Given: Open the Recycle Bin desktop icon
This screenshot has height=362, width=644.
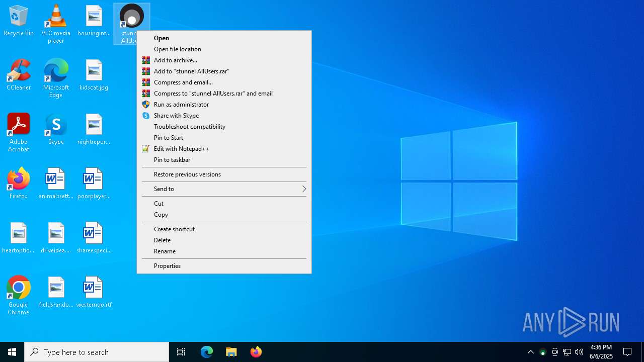Looking at the screenshot, I should tap(19, 21).
